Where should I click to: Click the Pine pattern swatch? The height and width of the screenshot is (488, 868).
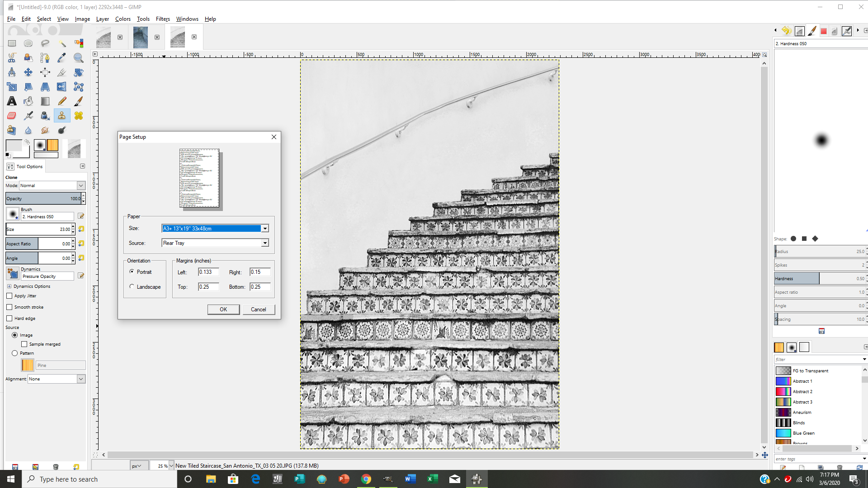tap(28, 365)
